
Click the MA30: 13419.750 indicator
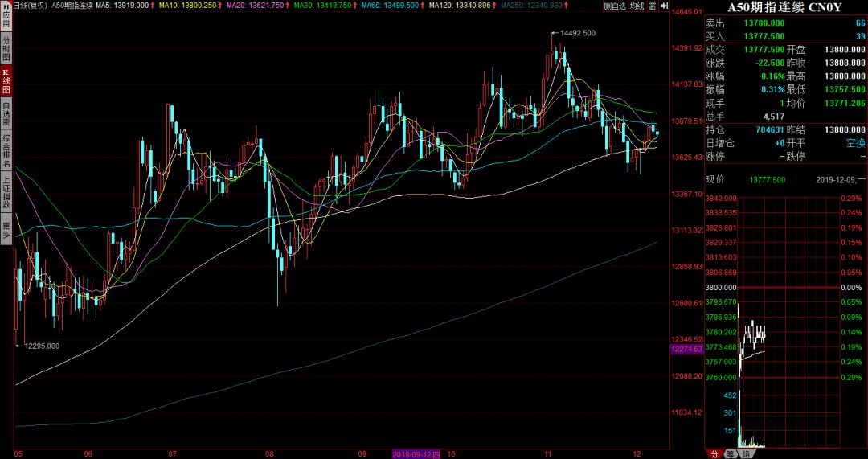click(321, 5)
